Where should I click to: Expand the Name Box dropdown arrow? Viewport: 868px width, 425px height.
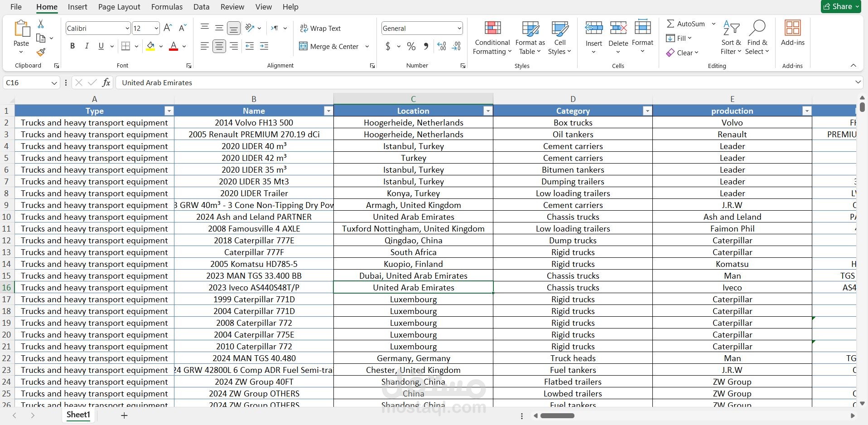click(x=54, y=83)
